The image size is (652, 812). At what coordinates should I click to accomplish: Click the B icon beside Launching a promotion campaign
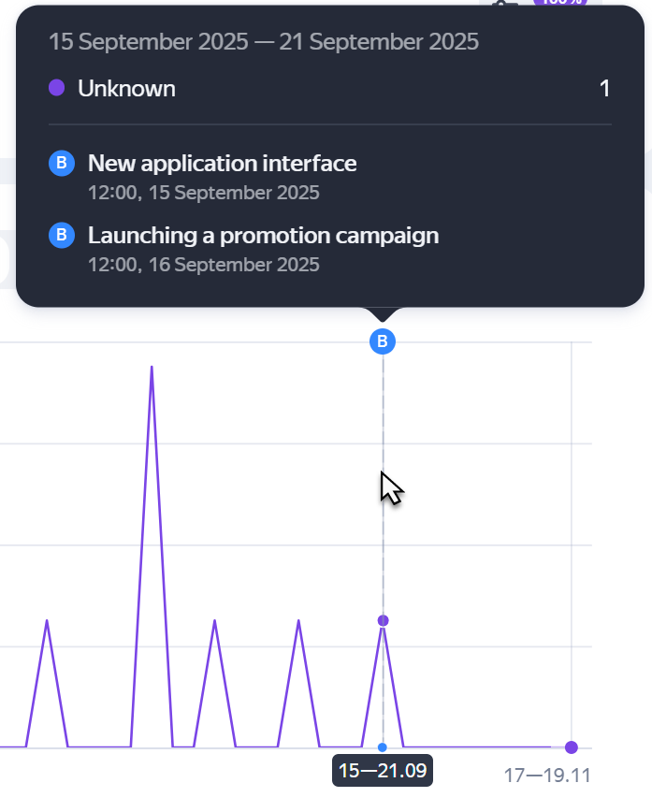(61, 235)
